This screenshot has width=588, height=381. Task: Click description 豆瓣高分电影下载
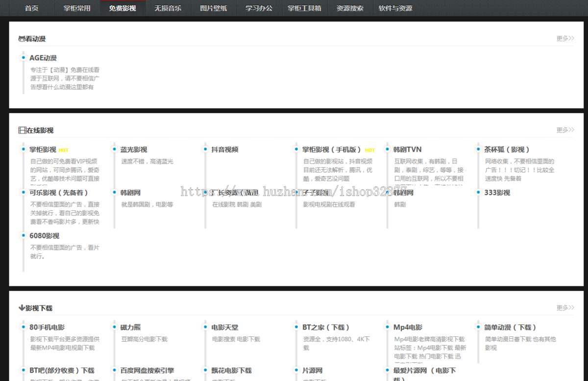click(x=145, y=339)
